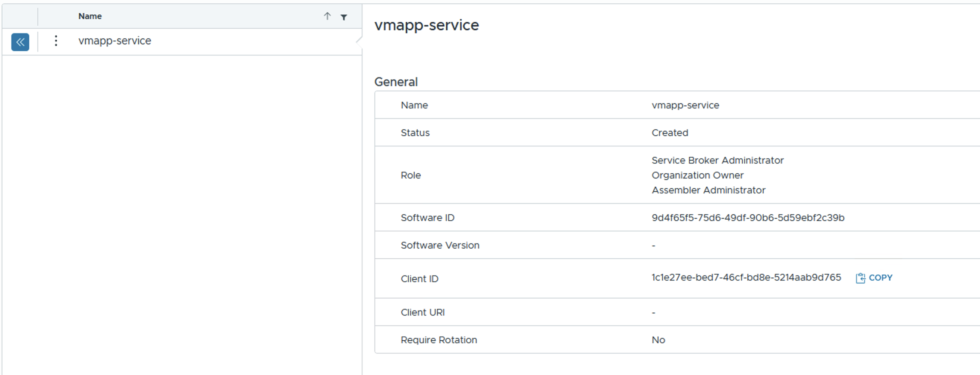Click the clipboard icon beside Client ID
The width and height of the screenshot is (980, 375).
pyautogui.click(x=860, y=278)
